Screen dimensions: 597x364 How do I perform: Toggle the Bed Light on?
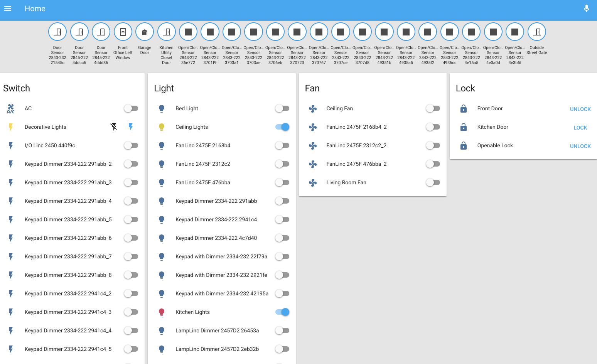pyautogui.click(x=282, y=109)
